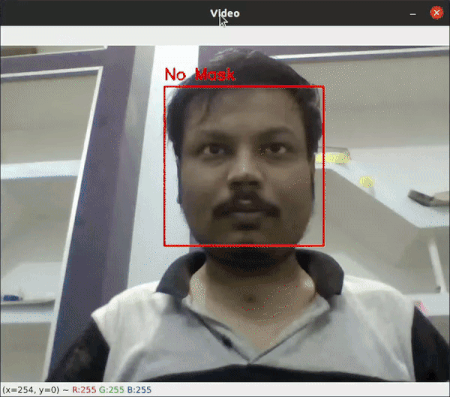Select the pixel coordinates readout in status bar
The height and width of the screenshot is (397, 450).
(31, 390)
